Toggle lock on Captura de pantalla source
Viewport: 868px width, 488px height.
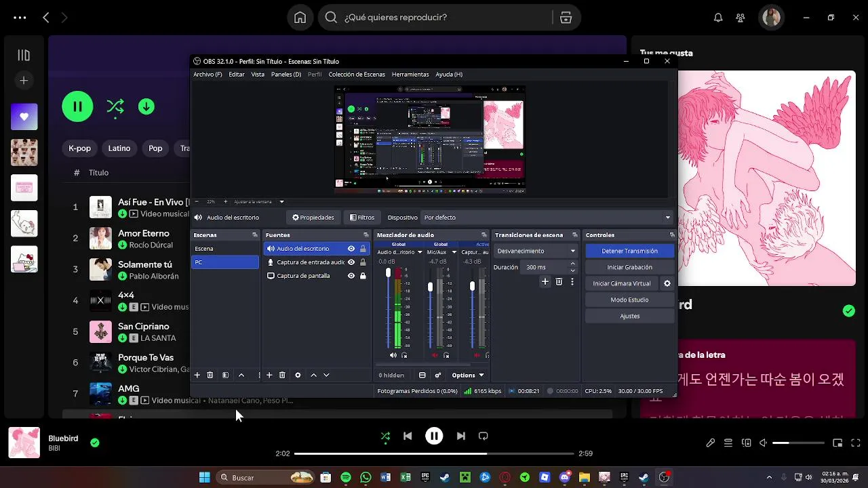(x=363, y=276)
